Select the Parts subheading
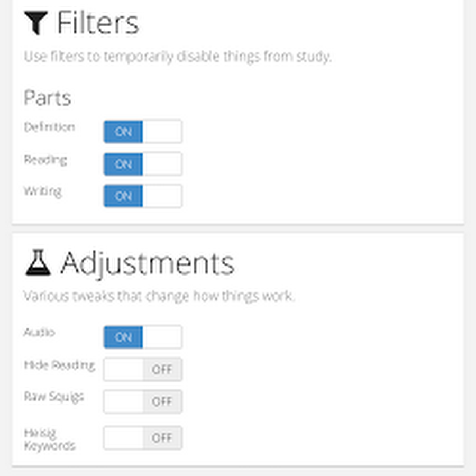 click(x=47, y=98)
